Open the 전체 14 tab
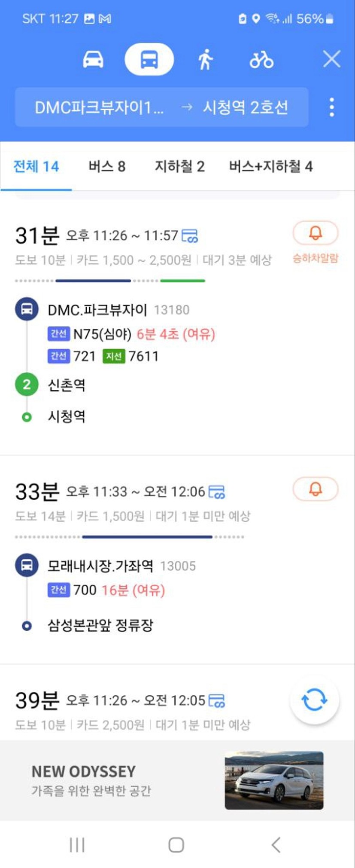This screenshot has height=868, width=355. [36, 166]
